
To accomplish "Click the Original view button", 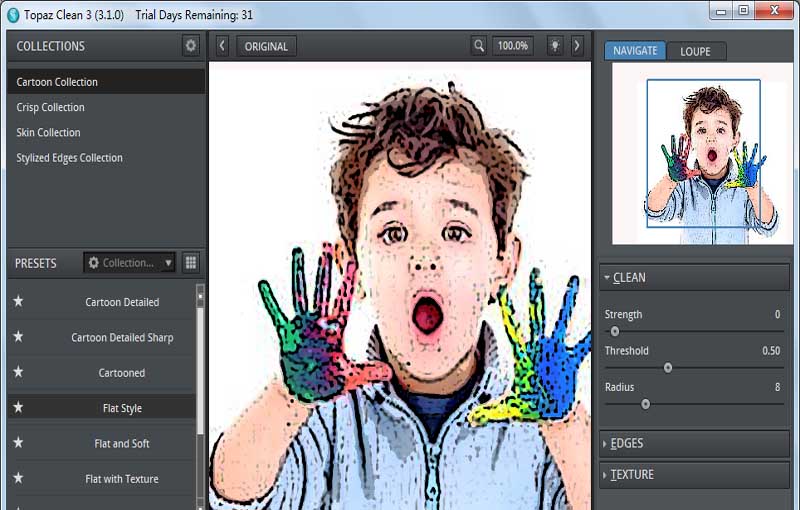I will pos(266,46).
